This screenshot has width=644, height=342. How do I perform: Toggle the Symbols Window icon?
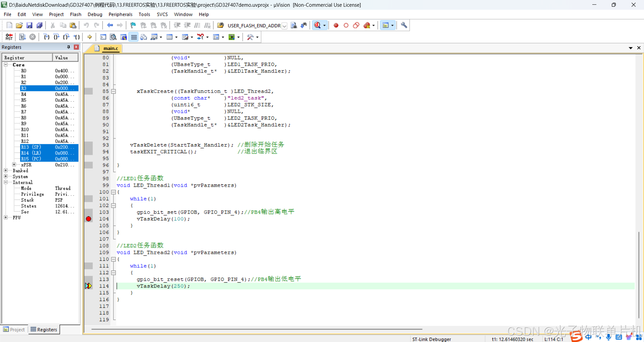click(x=123, y=37)
